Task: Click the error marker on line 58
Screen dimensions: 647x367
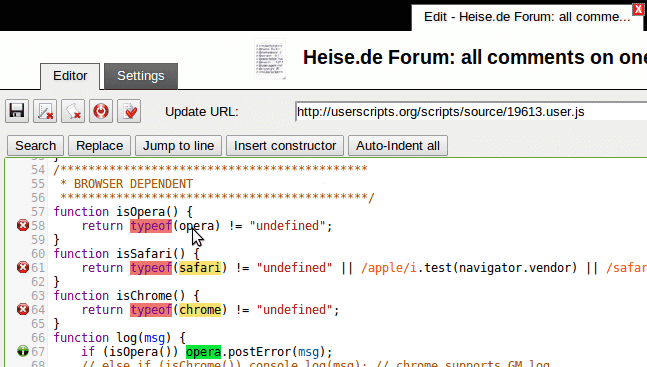Action: (23, 225)
